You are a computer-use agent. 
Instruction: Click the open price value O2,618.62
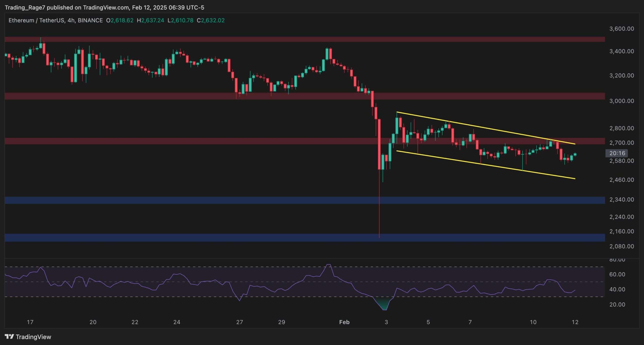[120, 20]
